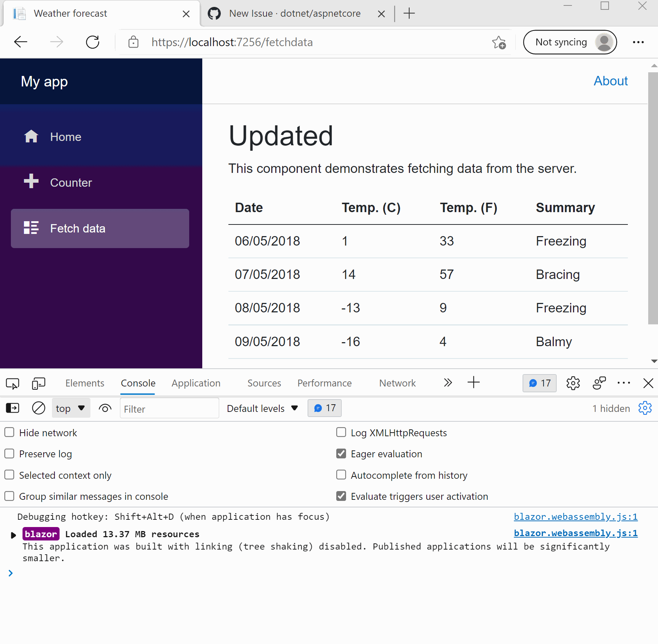The image size is (658, 644).
Task: Clear the console messages
Action: (38, 408)
